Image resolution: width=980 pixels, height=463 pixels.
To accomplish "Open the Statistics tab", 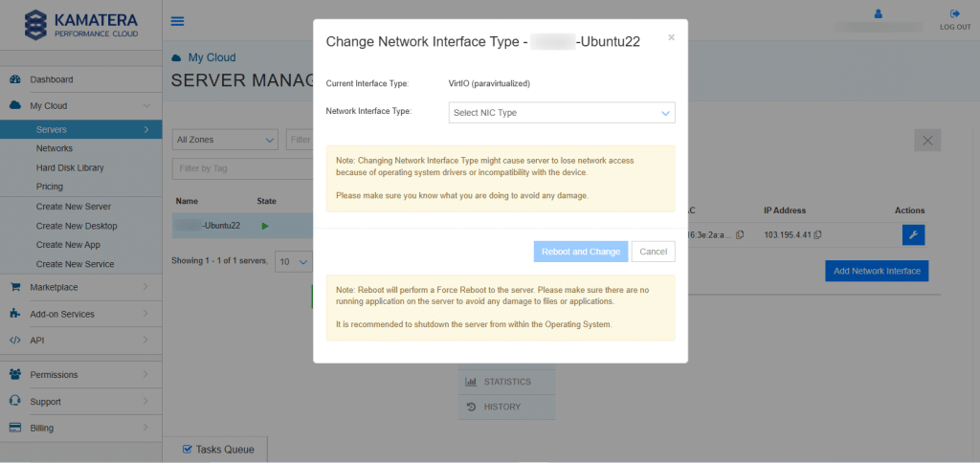I will tap(506, 382).
